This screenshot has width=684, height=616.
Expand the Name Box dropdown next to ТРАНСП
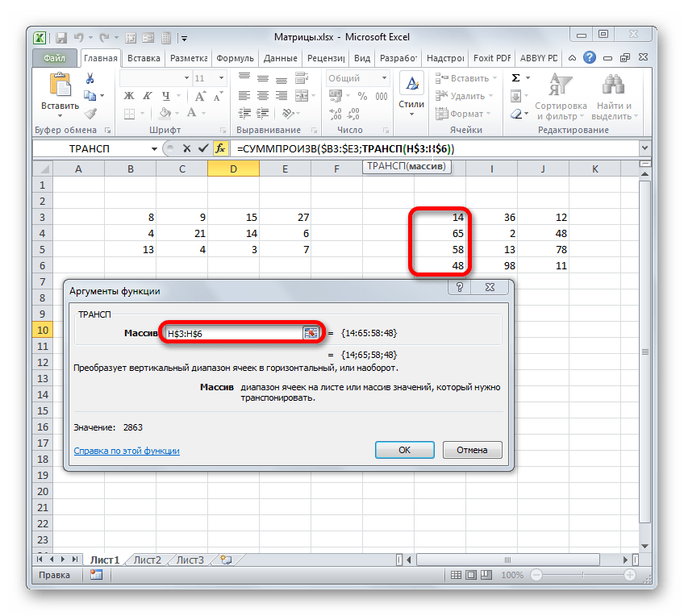tap(155, 148)
